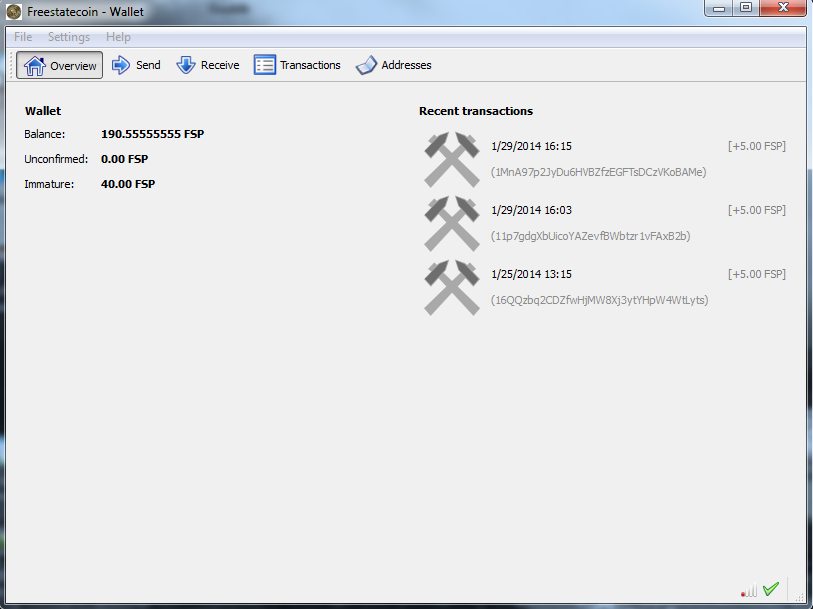Click address 1MnA97p2JyDu6HVBZfzEGFTsDCzVKoBAMe

[x=599, y=172]
